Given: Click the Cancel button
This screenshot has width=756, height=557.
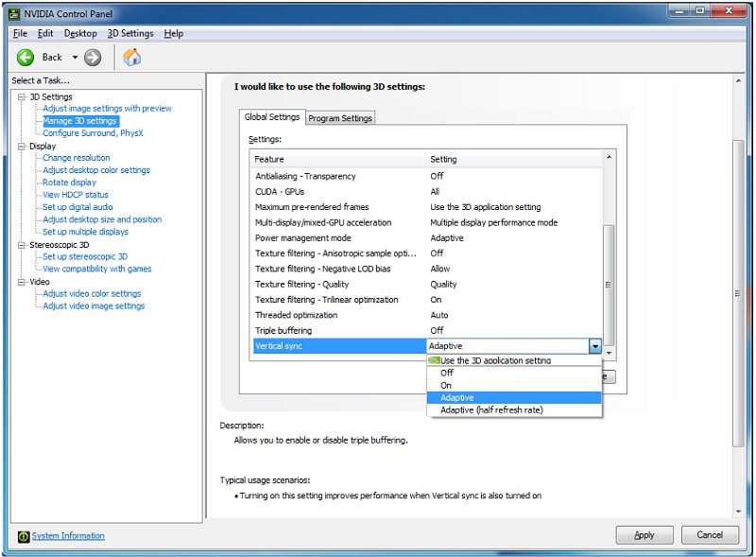Looking at the screenshot, I should click(x=710, y=535).
